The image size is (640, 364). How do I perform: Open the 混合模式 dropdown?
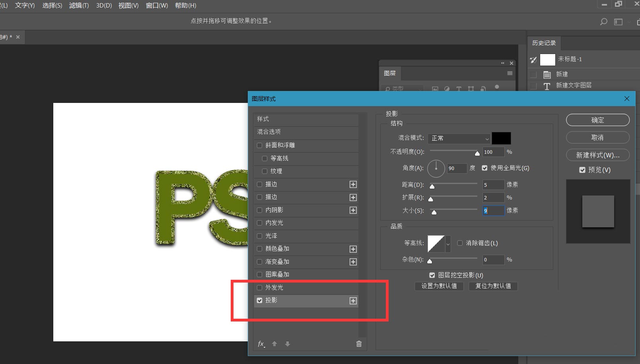[x=459, y=138]
